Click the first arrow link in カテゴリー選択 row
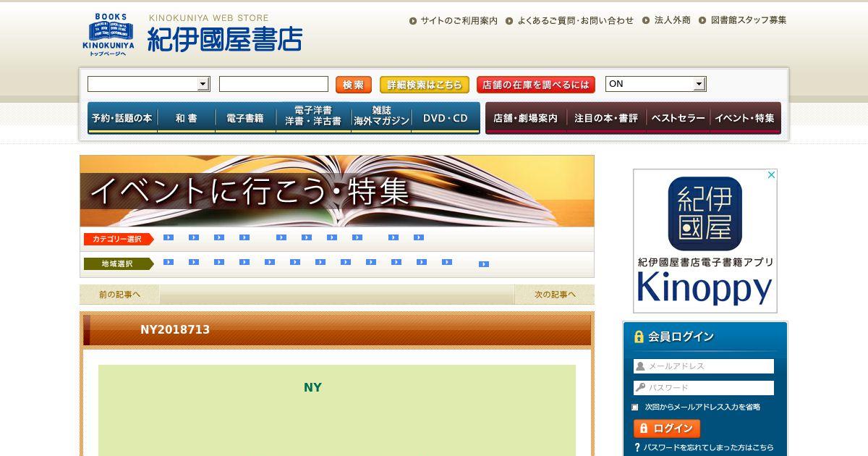This screenshot has width=868, height=456. point(169,237)
